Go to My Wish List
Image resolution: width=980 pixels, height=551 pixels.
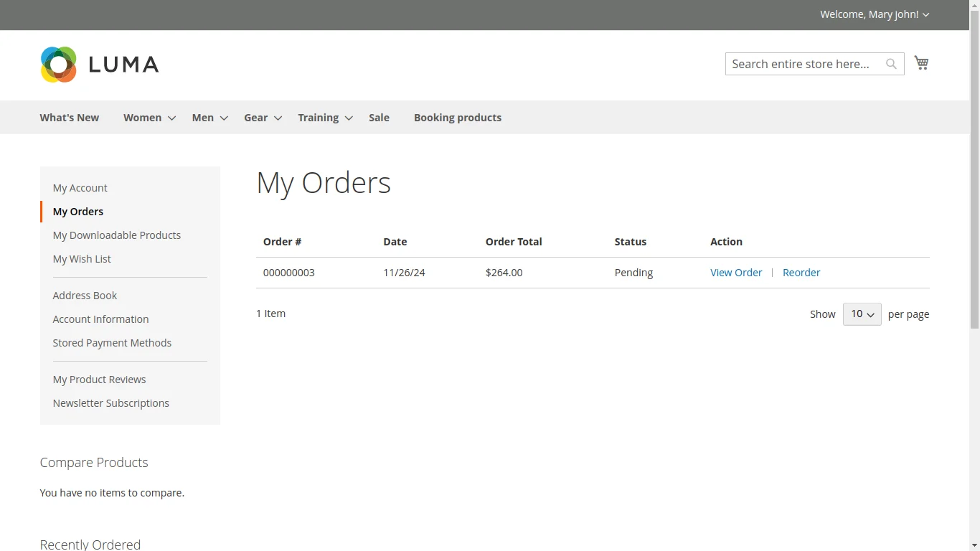tap(82, 258)
